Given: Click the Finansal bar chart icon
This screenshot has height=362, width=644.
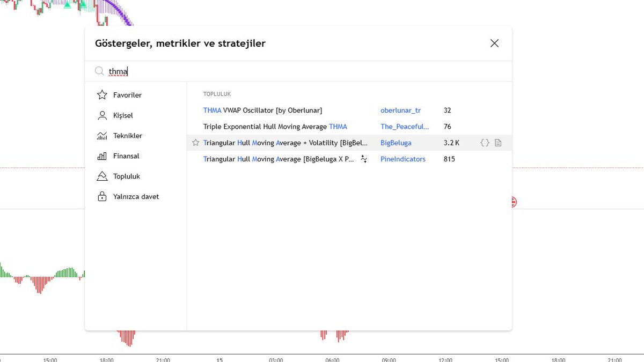Looking at the screenshot, I should [x=102, y=156].
